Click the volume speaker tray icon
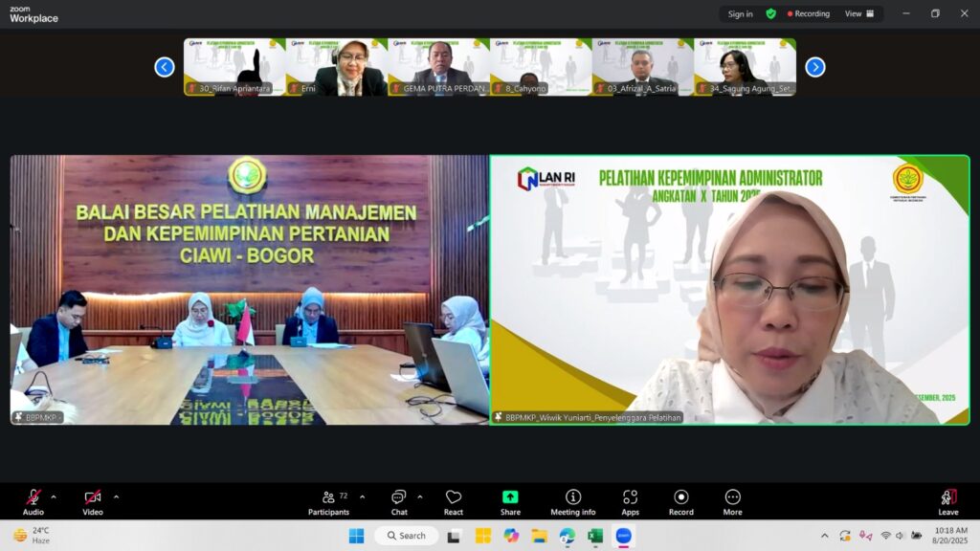980x551 pixels. 900,536
